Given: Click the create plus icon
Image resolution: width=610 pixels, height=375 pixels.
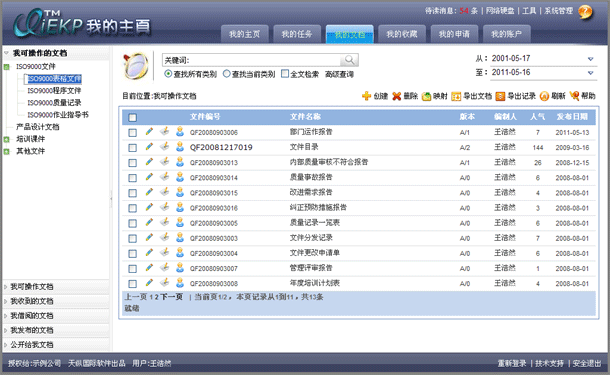Looking at the screenshot, I should (x=366, y=96).
